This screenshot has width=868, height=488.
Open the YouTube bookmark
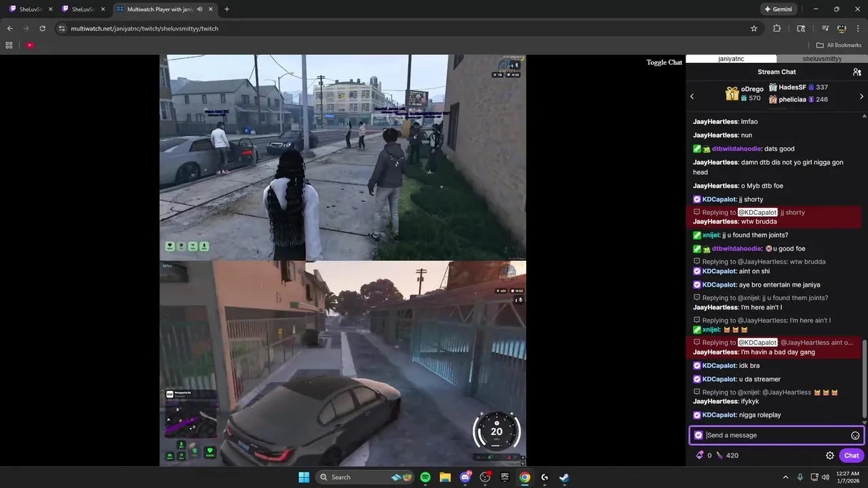(30, 45)
